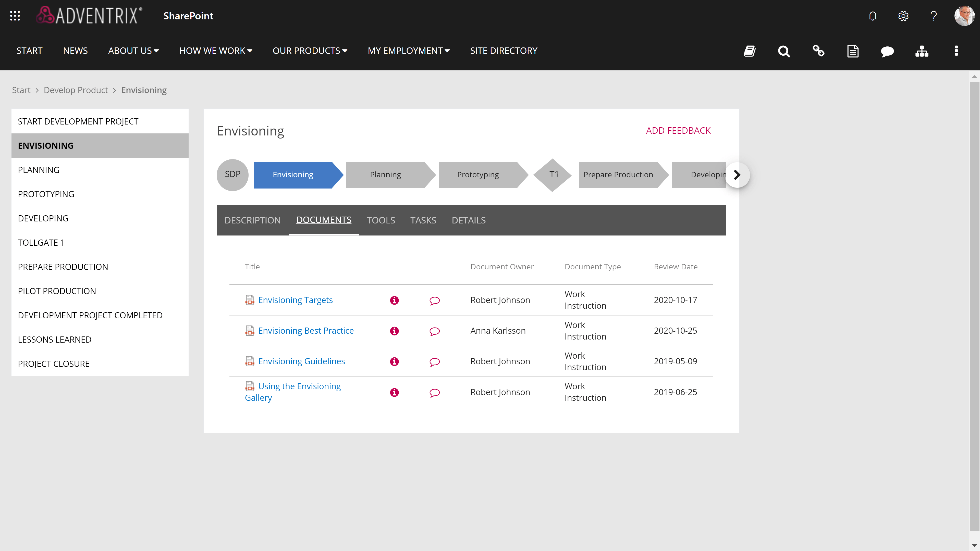Open the sitemap hierarchy icon

click(x=922, y=51)
